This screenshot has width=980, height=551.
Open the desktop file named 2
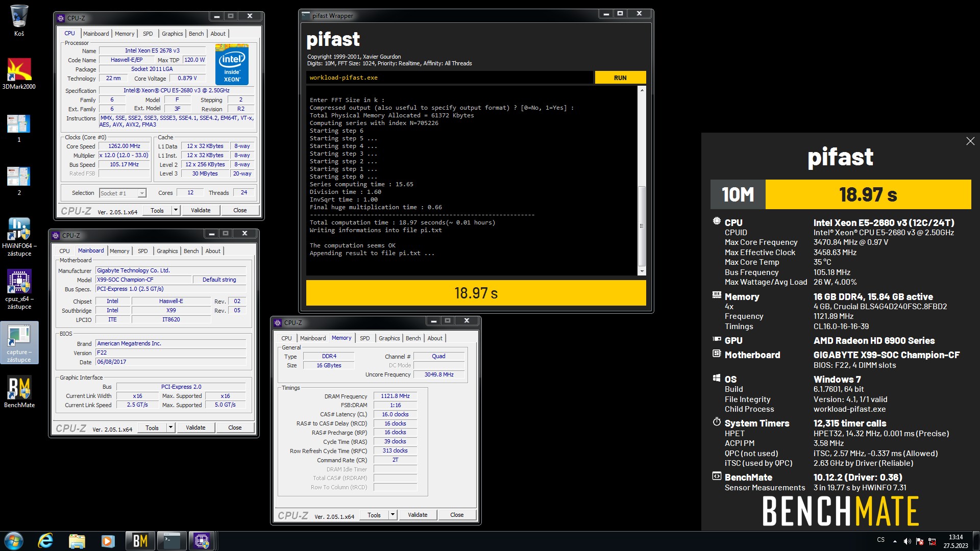(19, 181)
